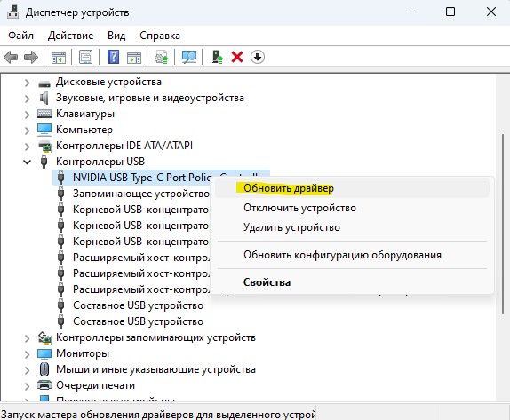Open the Properties toolbar icon
Screen dimensions: 510x420
[86, 57]
